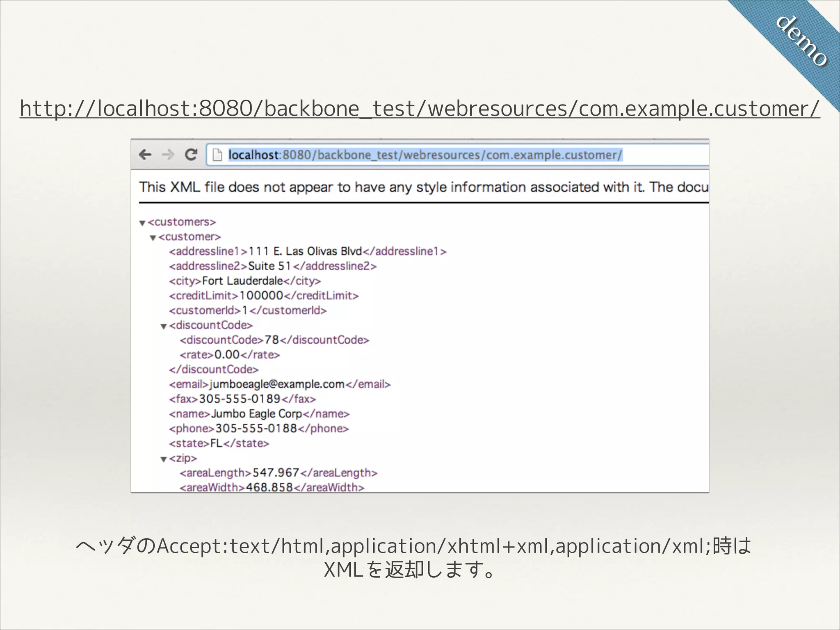Click the Accept header caption text
Screen dimensions: 840x630
[413, 546]
